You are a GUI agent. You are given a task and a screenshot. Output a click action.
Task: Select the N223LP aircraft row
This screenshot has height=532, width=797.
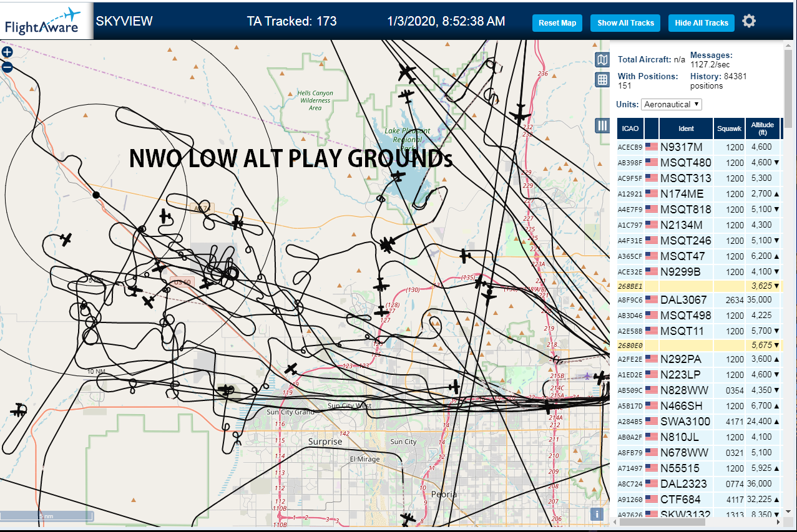pos(699,375)
